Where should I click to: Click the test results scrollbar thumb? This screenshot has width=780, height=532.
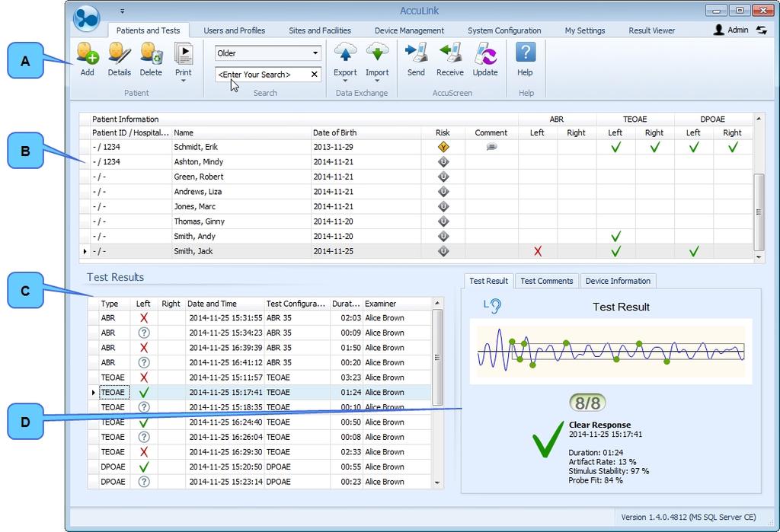click(437, 358)
